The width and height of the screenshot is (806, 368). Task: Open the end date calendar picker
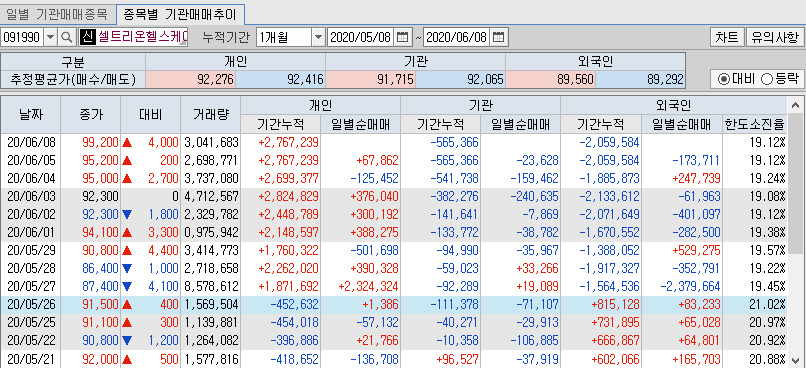(498, 37)
